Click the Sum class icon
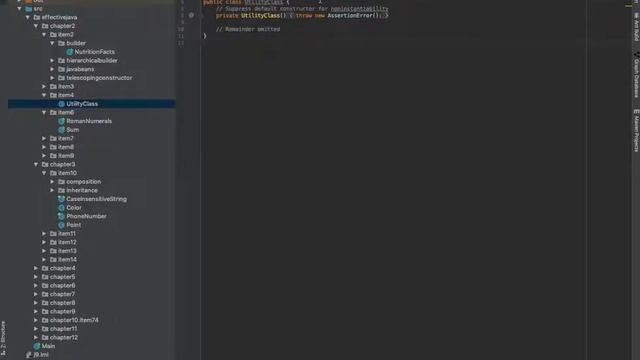This screenshot has height=360, width=640. click(62, 130)
